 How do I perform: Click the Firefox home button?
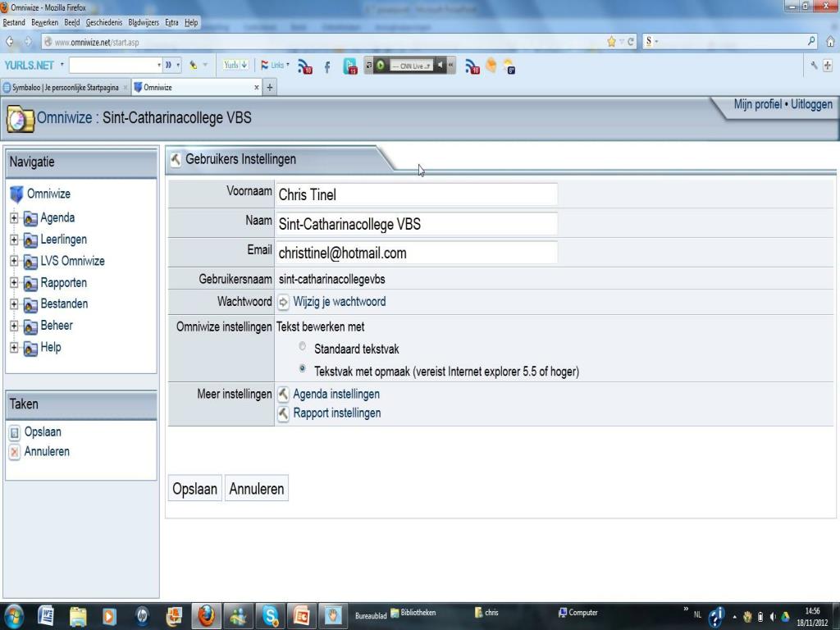pyautogui.click(x=830, y=41)
